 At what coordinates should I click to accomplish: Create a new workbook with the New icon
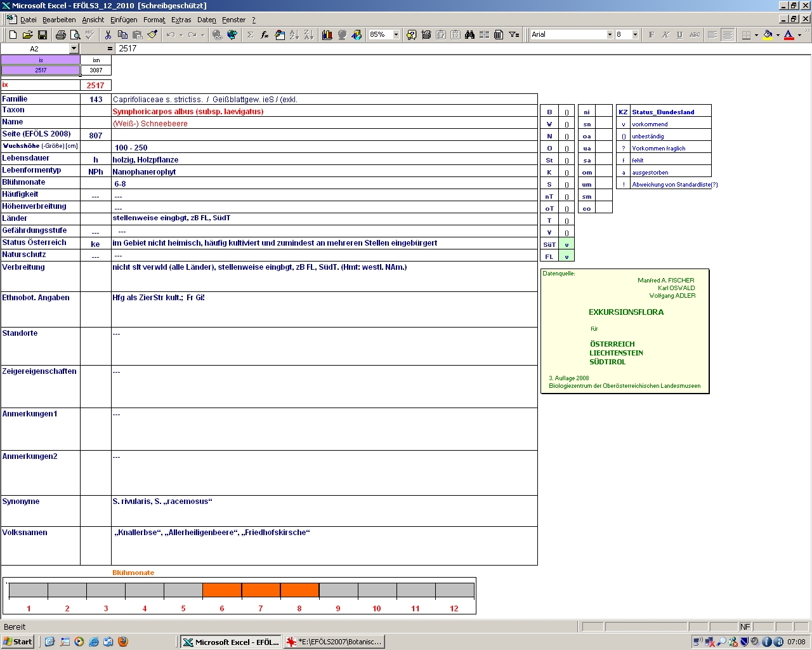click(13, 35)
